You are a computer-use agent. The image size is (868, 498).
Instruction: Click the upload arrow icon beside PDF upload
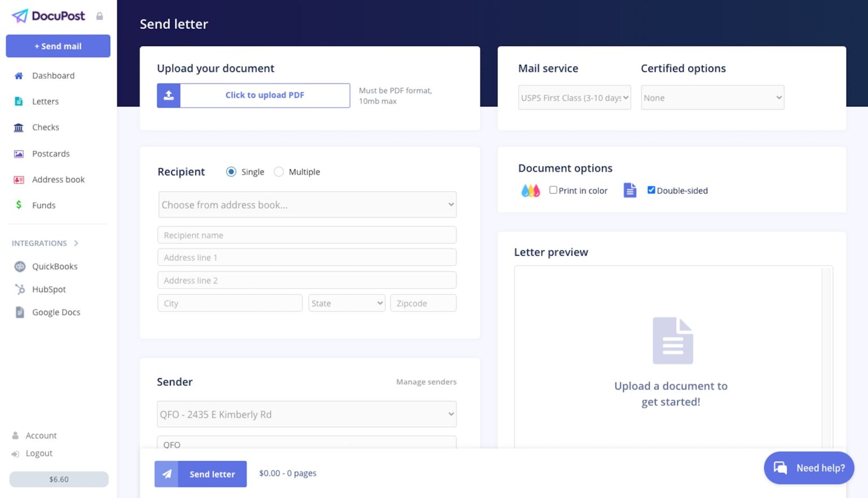click(x=168, y=95)
